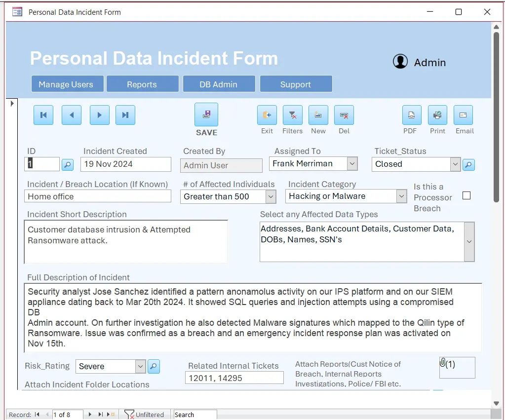The image size is (505, 420).
Task: Open the Filters icon
Action: point(293,115)
